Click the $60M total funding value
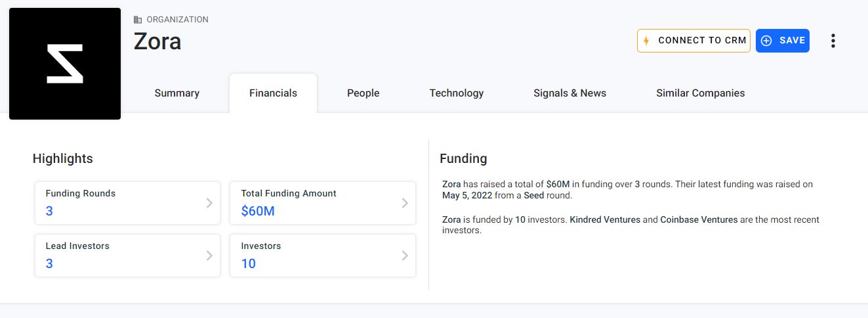 (x=258, y=212)
